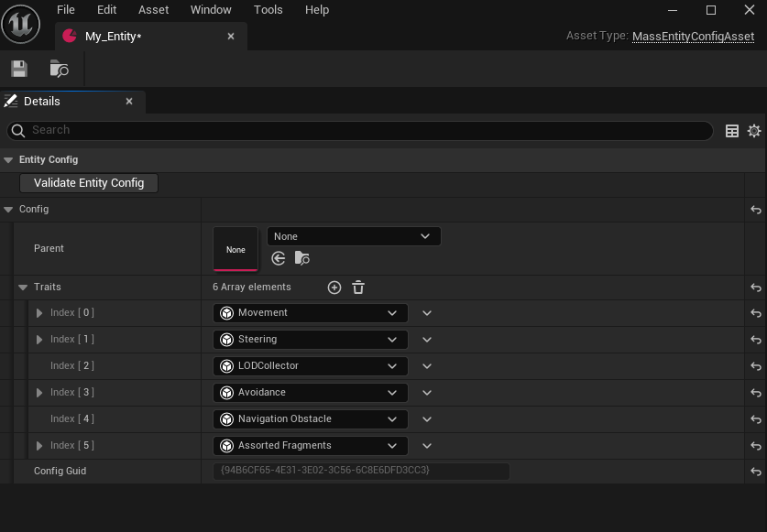Remove all Traits elements trash icon
767x532 pixels.
[358, 288]
